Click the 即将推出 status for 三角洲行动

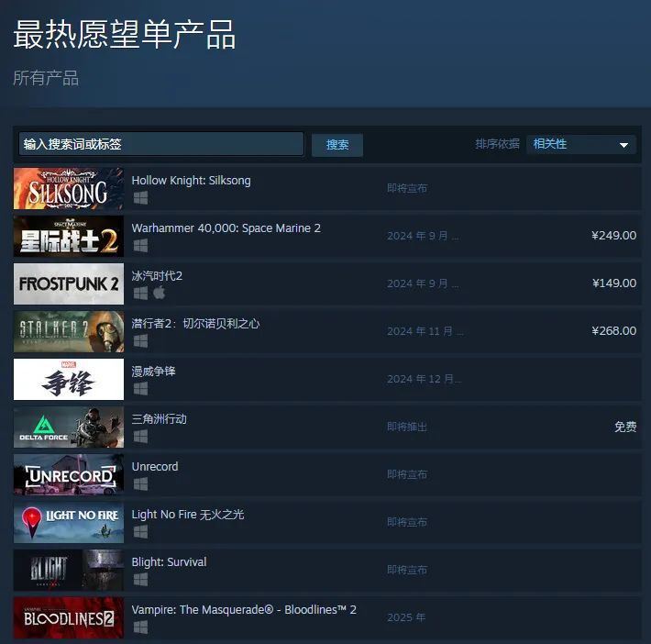pos(407,427)
